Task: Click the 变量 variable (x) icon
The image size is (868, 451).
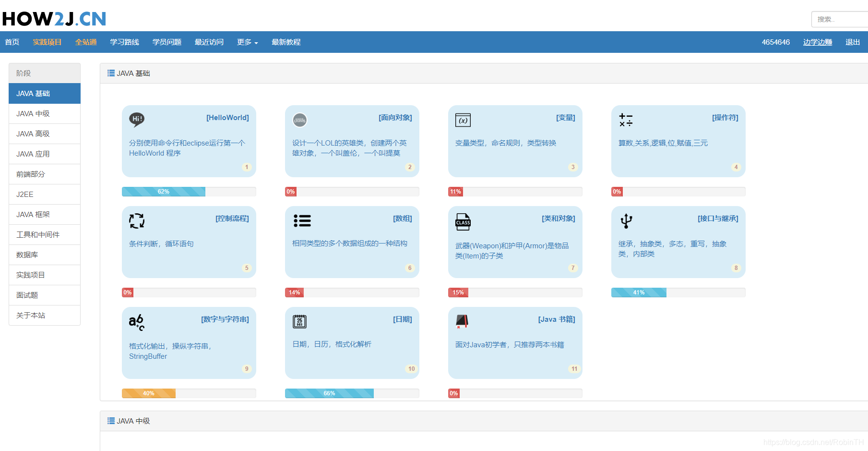Action: pyautogui.click(x=463, y=120)
